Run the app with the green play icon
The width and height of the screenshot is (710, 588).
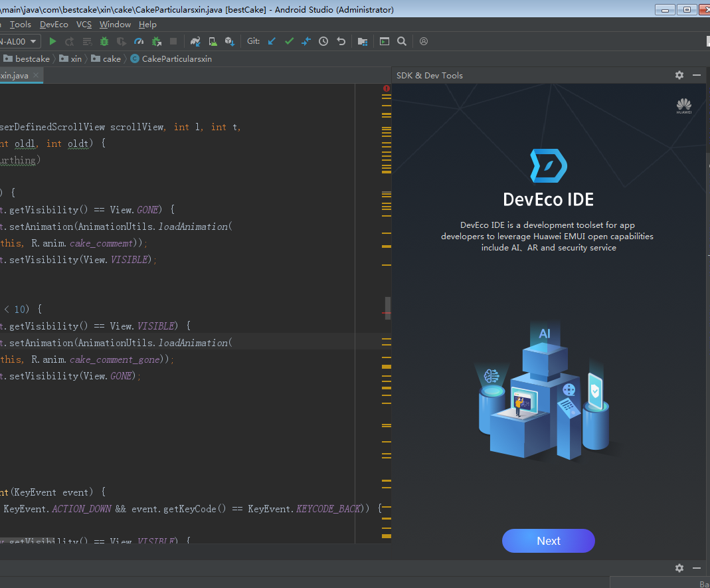52,41
